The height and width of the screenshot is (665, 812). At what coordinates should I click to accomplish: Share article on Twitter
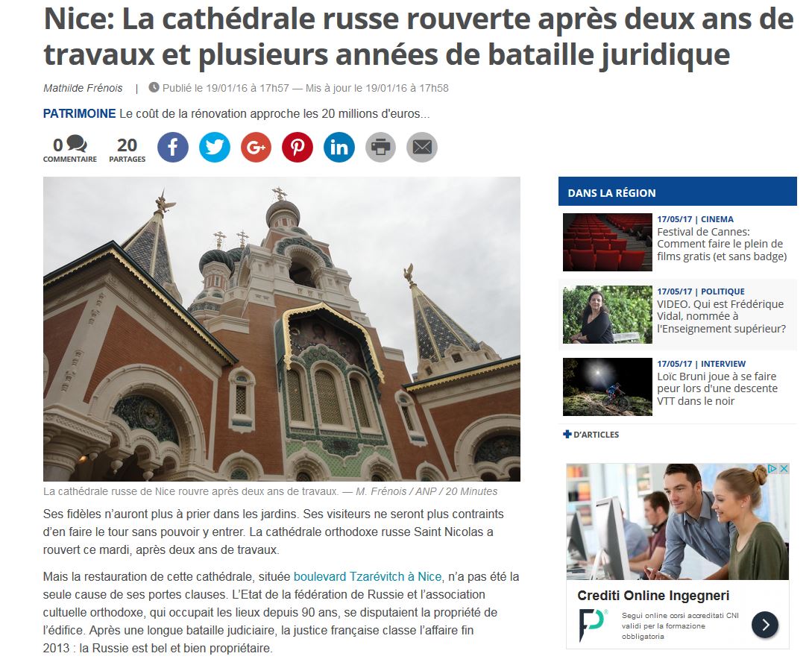click(x=215, y=147)
